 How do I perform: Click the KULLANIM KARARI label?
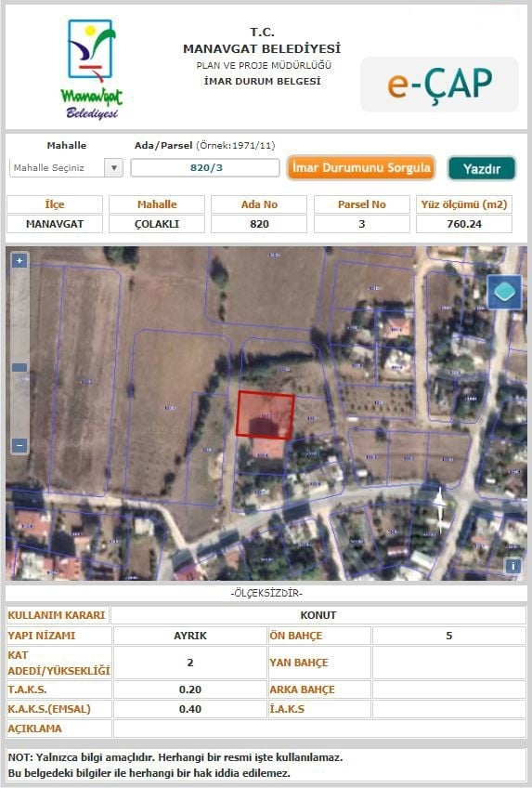(57, 615)
